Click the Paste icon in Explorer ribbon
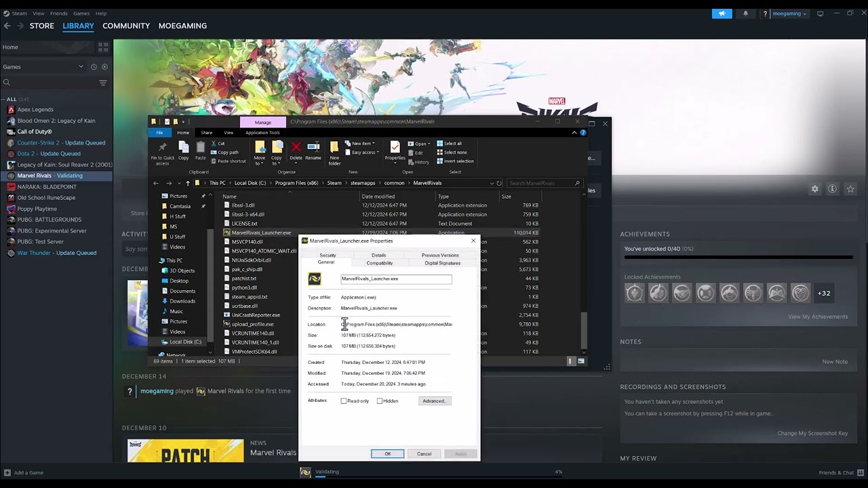This screenshot has height=488, width=868. [200, 151]
